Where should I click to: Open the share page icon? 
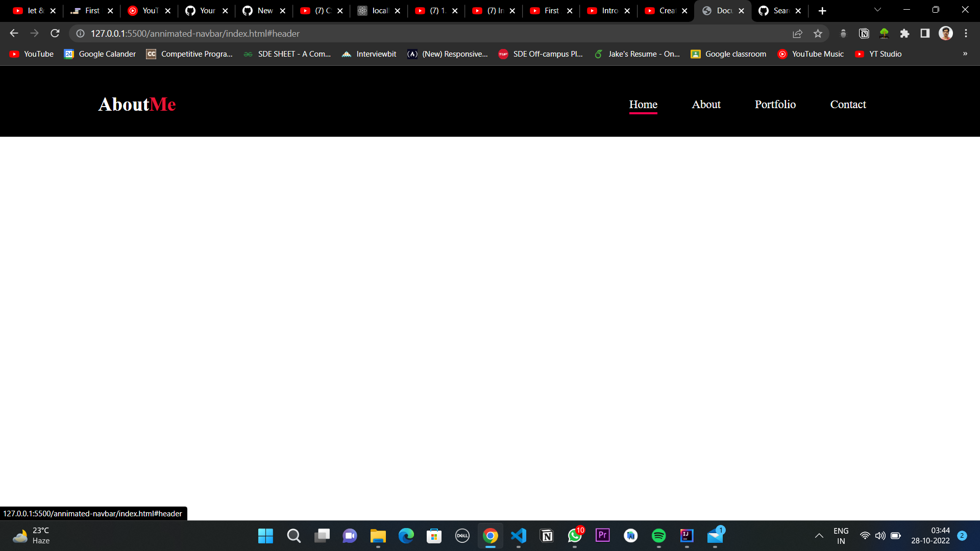pos(797,33)
